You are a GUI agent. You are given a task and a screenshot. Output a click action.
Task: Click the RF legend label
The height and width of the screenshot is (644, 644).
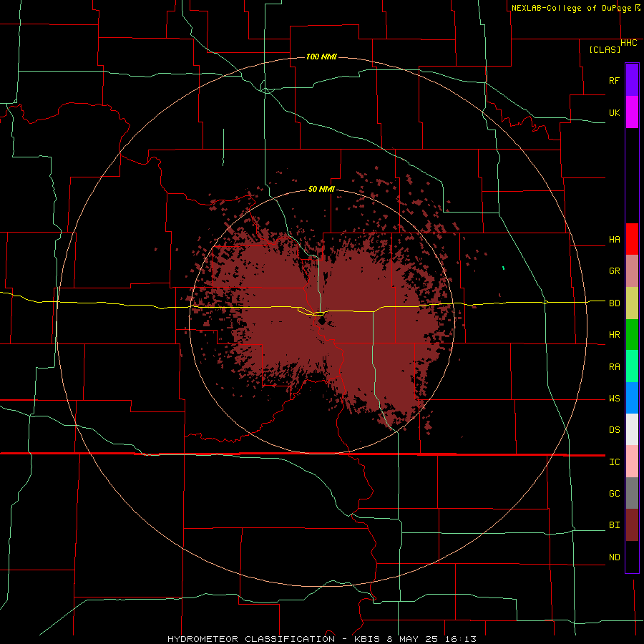(x=614, y=80)
